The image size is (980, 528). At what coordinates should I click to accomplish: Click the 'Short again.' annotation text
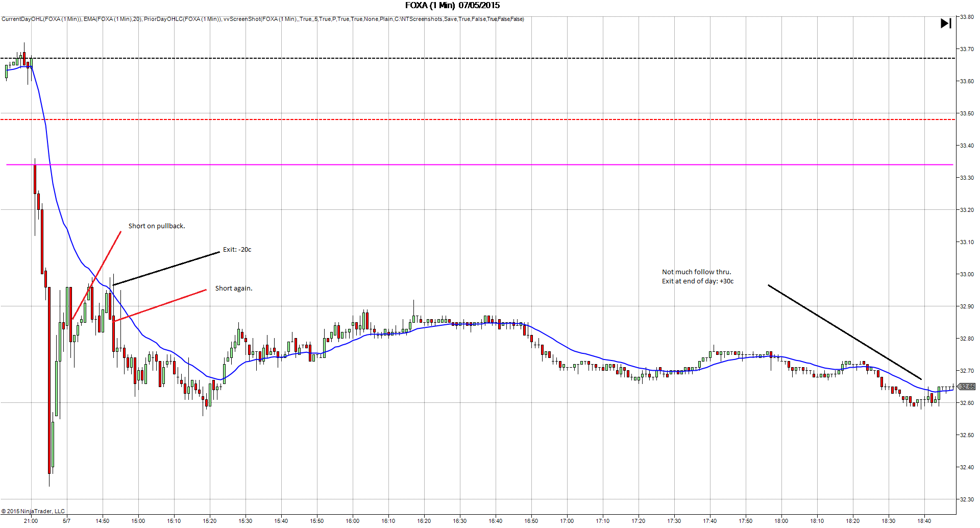tap(234, 289)
